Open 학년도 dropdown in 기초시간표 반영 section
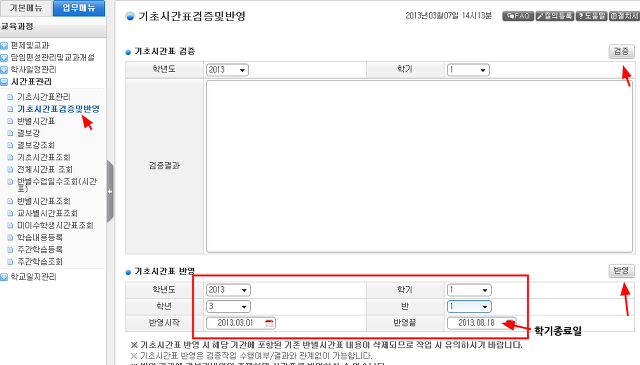 click(228, 290)
